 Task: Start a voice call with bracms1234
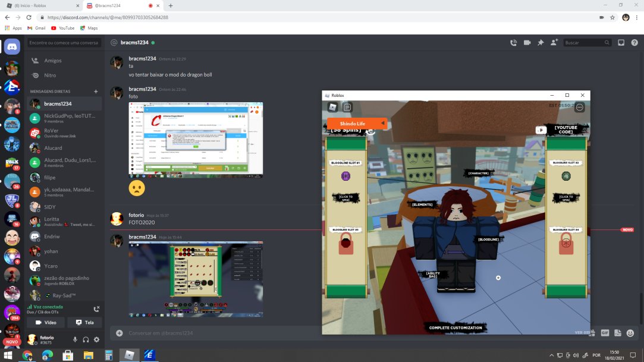[513, 43]
